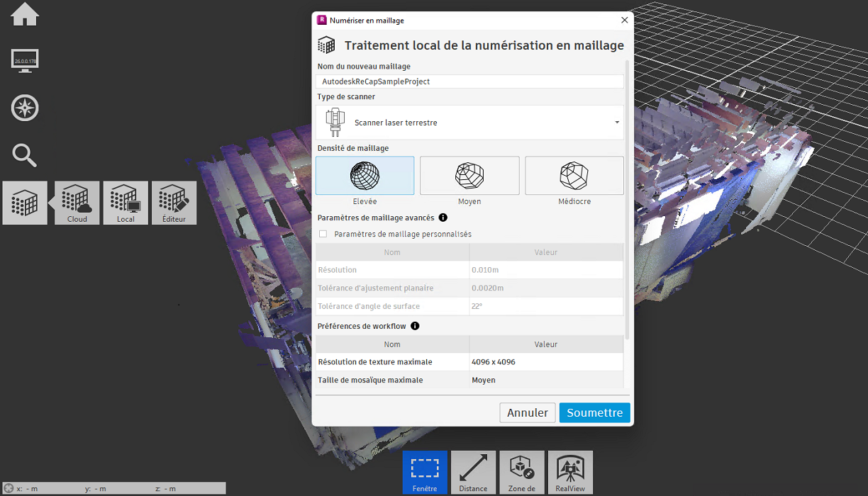
Task: Open the Zone de limitation tool
Action: pyautogui.click(x=521, y=472)
